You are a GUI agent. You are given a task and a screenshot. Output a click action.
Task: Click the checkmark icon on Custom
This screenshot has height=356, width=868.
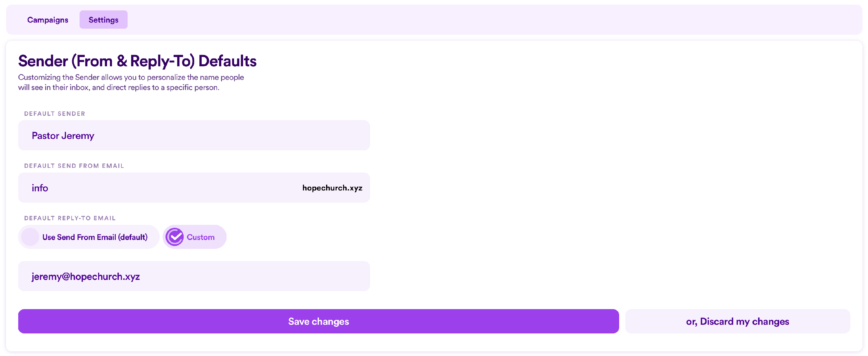(174, 237)
